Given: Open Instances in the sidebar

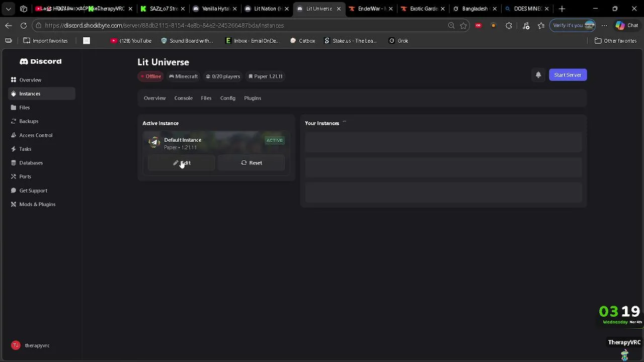Looking at the screenshot, I should tap(42, 94).
